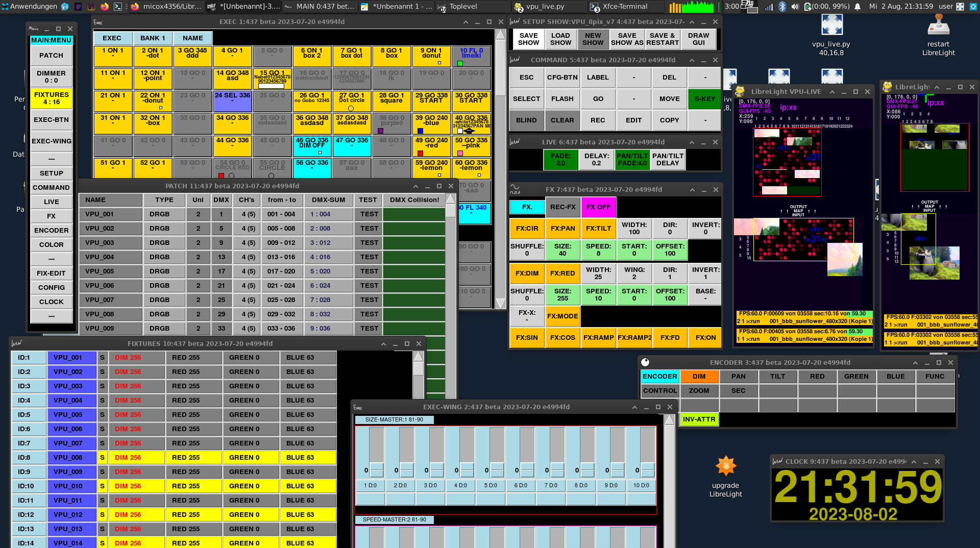Click the terminal launcher icon in top panel

pyautogui.click(x=118, y=7)
